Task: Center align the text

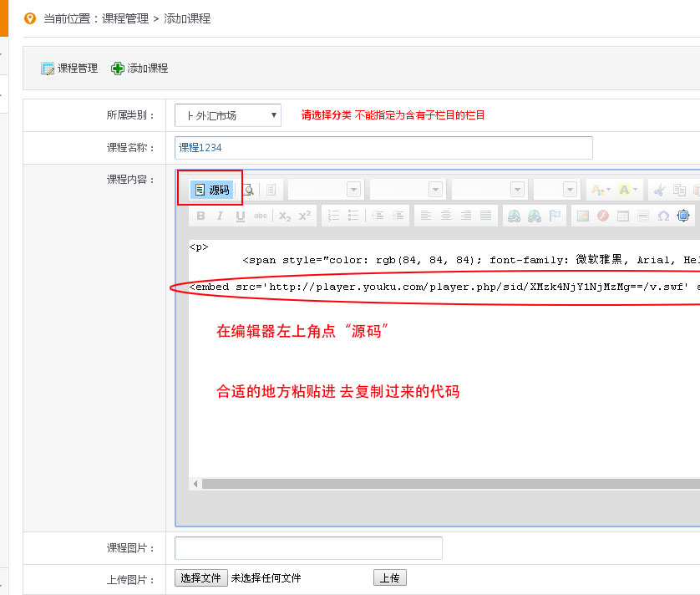Action: (x=446, y=216)
